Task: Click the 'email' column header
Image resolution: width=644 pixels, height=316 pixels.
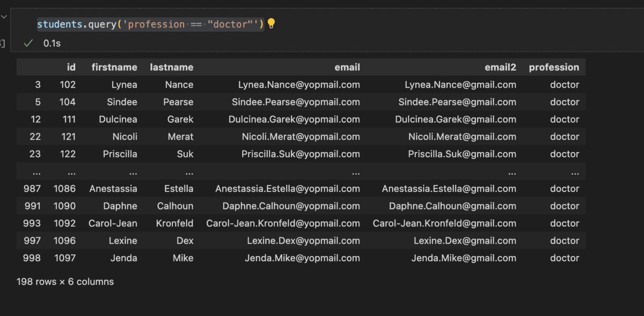Action: [x=347, y=67]
